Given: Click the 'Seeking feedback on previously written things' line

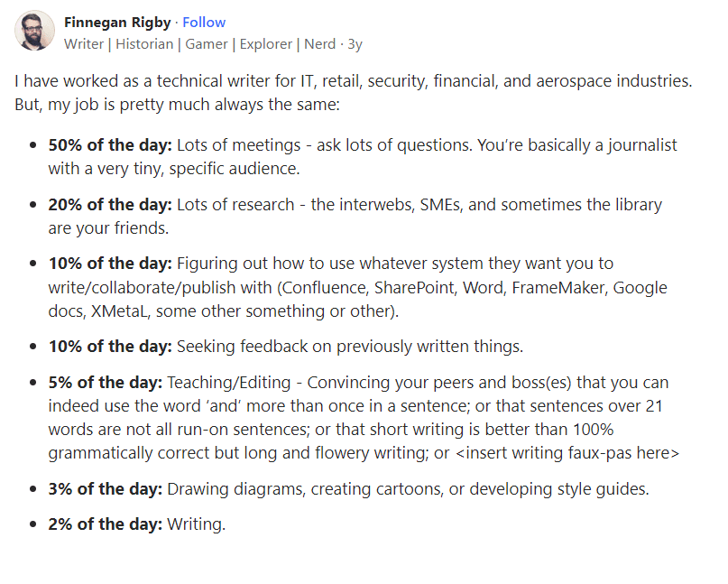Looking at the screenshot, I should (x=349, y=346).
